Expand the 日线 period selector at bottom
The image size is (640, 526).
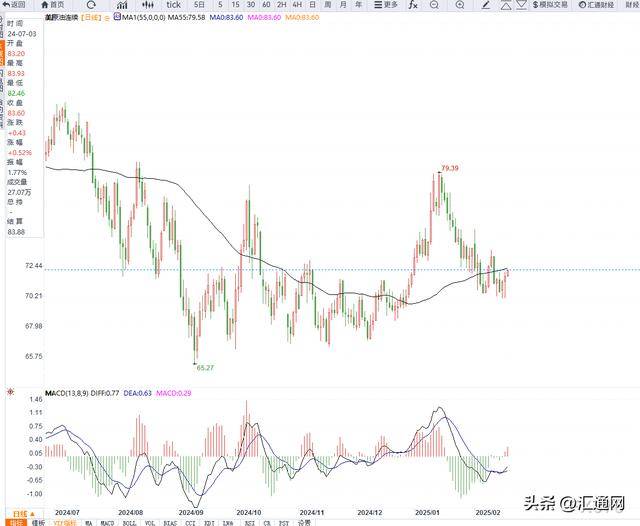pyautogui.click(x=23, y=513)
